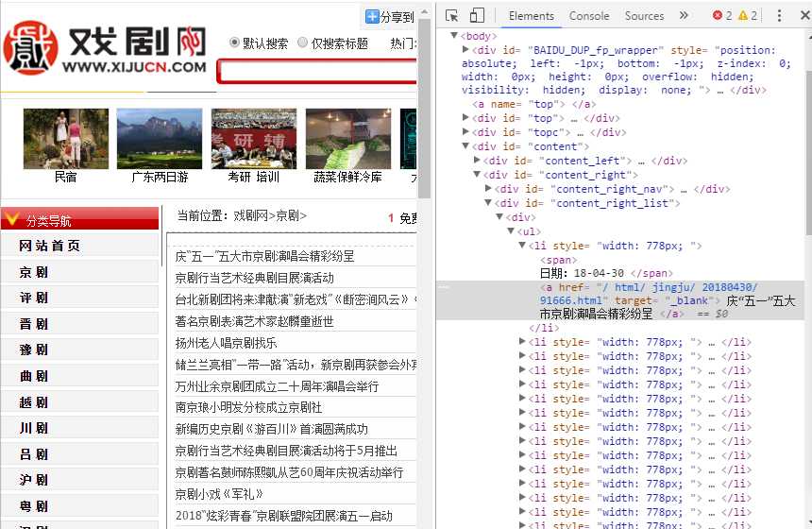
Task: Open article 庆五一五大市京剧演唱会精彩纷呈
Action: pyautogui.click(x=264, y=256)
